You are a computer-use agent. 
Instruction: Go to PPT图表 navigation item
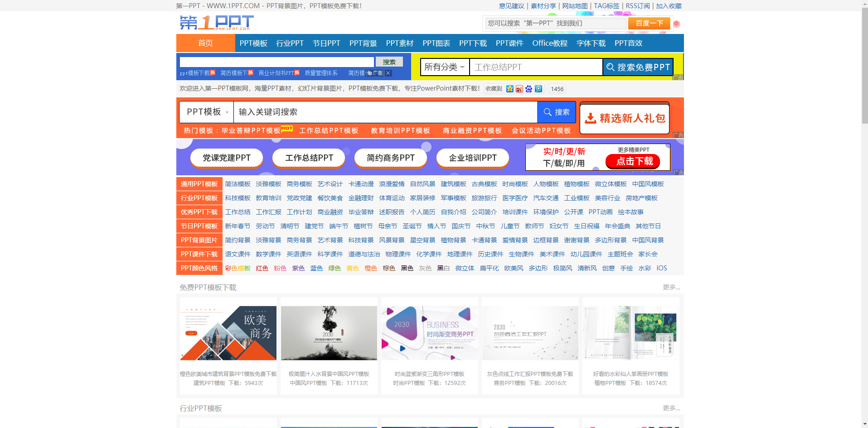(x=436, y=43)
